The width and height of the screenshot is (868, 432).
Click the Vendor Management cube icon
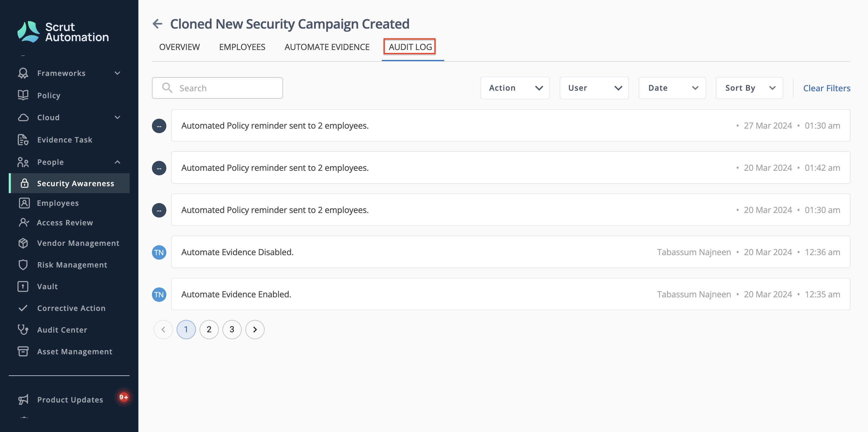pyautogui.click(x=23, y=243)
